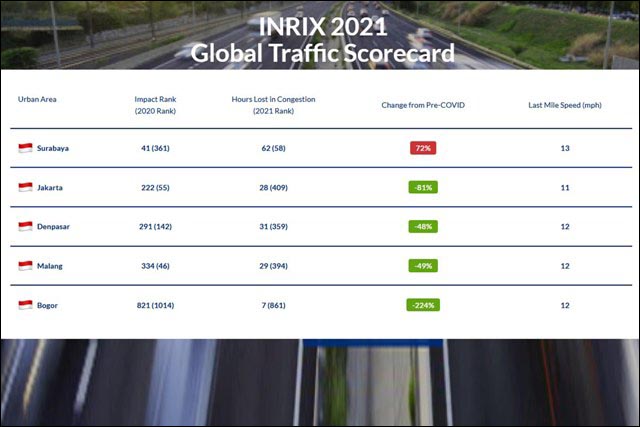Click the flag icon beside Malang
This screenshot has height=427, width=640.
[x=25, y=266]
